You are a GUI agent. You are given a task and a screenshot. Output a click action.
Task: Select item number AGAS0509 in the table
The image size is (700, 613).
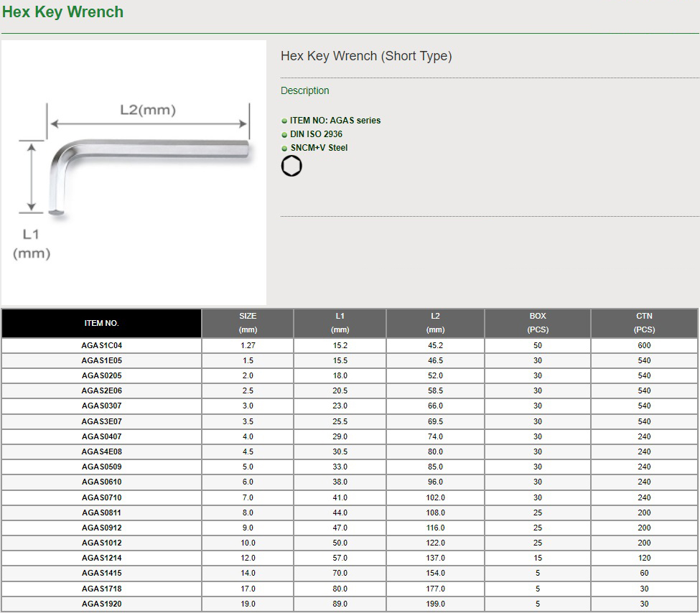pos(101,467)
